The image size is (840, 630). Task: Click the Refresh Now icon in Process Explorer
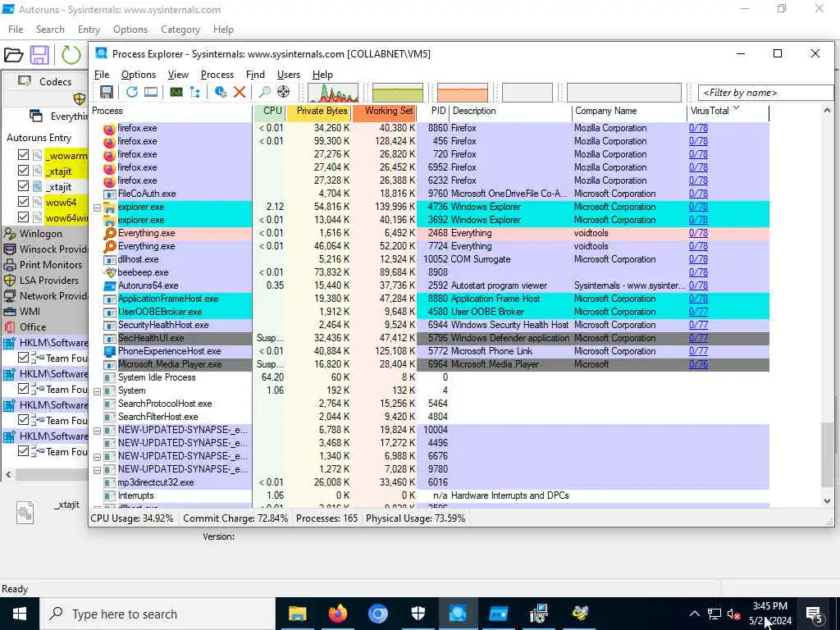click(x=132, y=92)
